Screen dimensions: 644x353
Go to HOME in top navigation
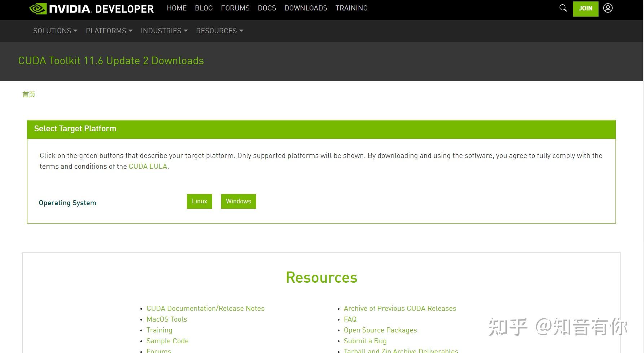(176, 8)
